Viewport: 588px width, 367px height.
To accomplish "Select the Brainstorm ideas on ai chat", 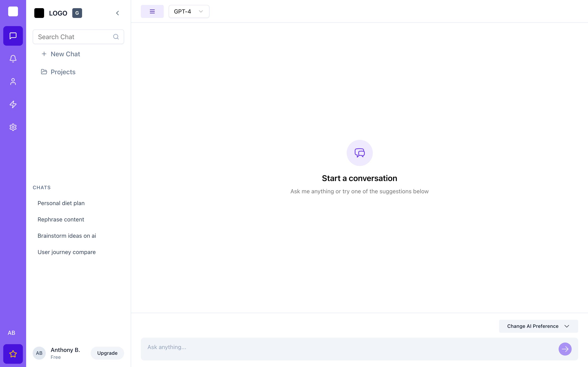I will [x=67, y=235].
